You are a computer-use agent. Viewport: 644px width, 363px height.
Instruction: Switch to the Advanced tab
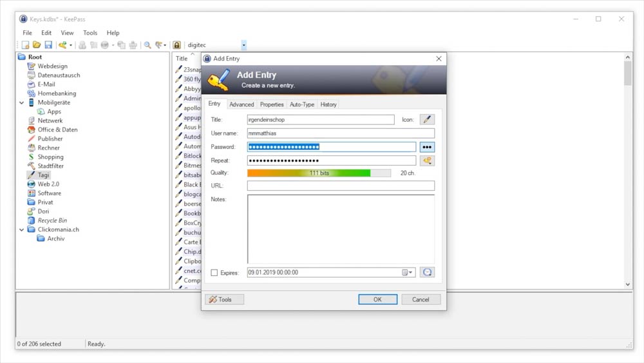point(241,104)
